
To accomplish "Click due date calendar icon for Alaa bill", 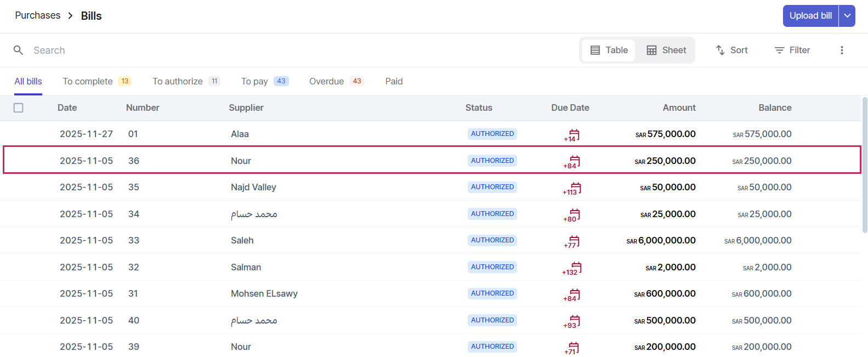I will pyautogui.click(x=574, y=134).
